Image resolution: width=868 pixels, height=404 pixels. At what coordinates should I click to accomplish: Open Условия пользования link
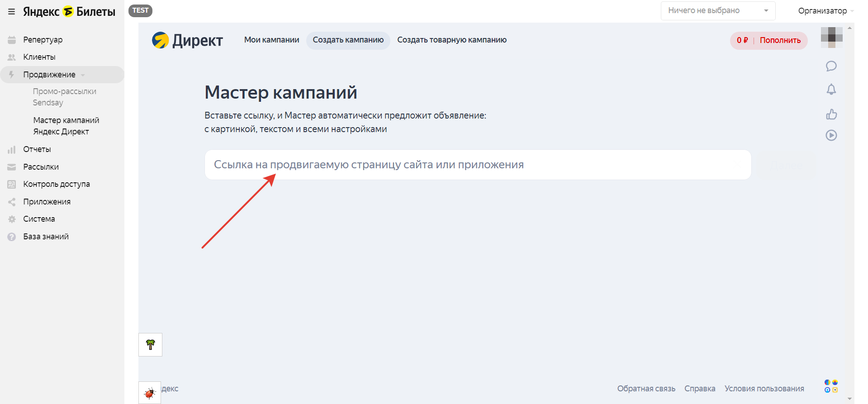pos(764,389)
